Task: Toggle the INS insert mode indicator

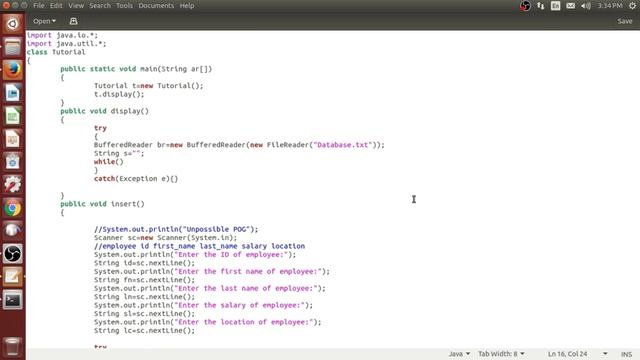Action: [627, 354]
